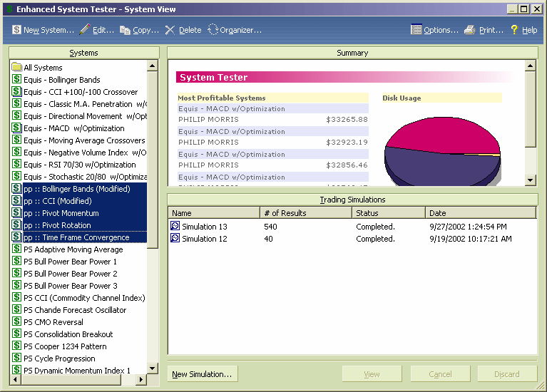
Task: Select the Equis - Bollinger Bands system
Action: 61,80
